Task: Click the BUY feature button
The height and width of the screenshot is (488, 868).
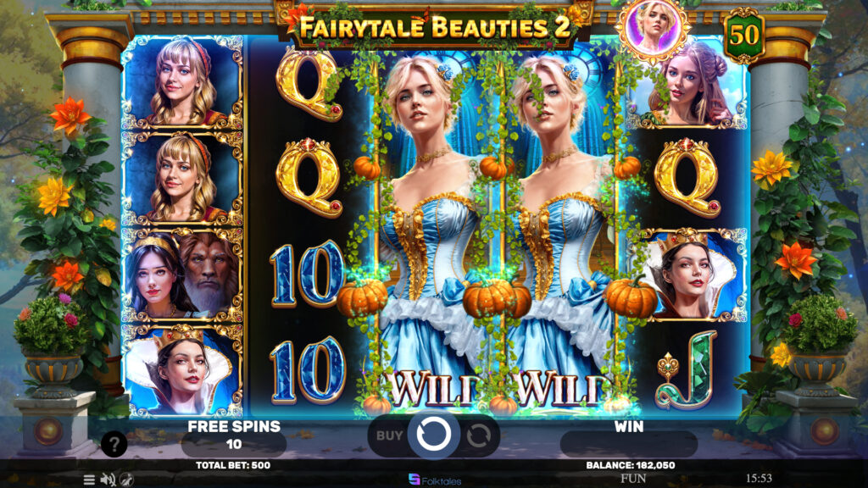Action: [389, 435]
